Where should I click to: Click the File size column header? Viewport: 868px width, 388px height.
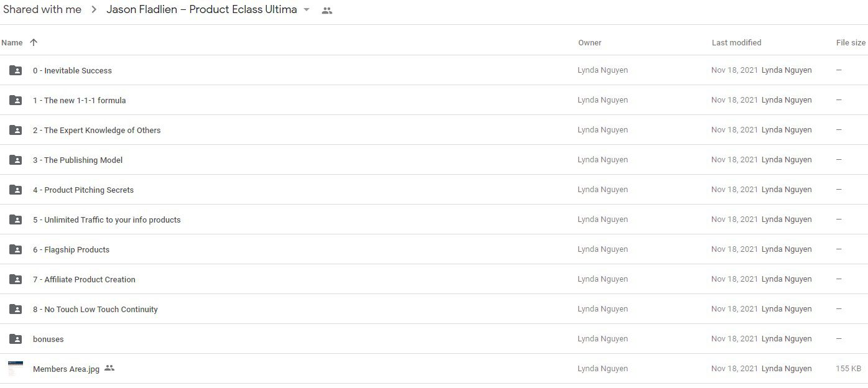pyautogui.click(x=851, y=43)
